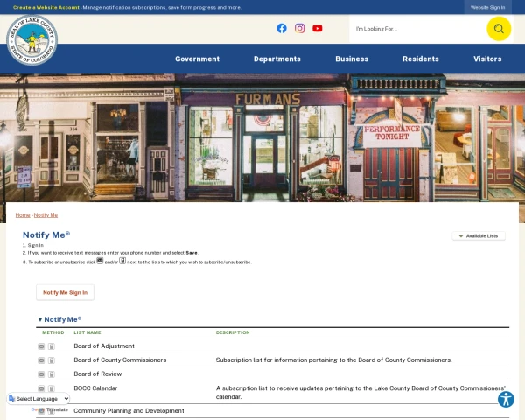The image size is (525, 420).
Task: Open the Instagram social icon
Action: [x=299, y=29]
